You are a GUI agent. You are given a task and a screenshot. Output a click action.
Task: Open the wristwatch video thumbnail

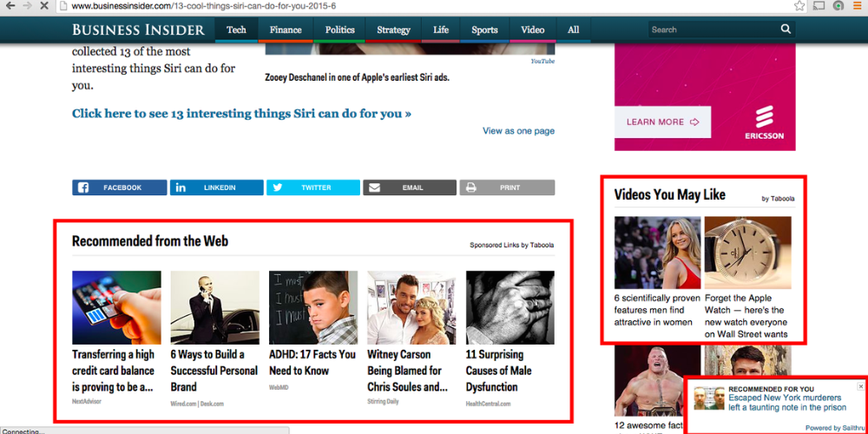tap(748, 253)
